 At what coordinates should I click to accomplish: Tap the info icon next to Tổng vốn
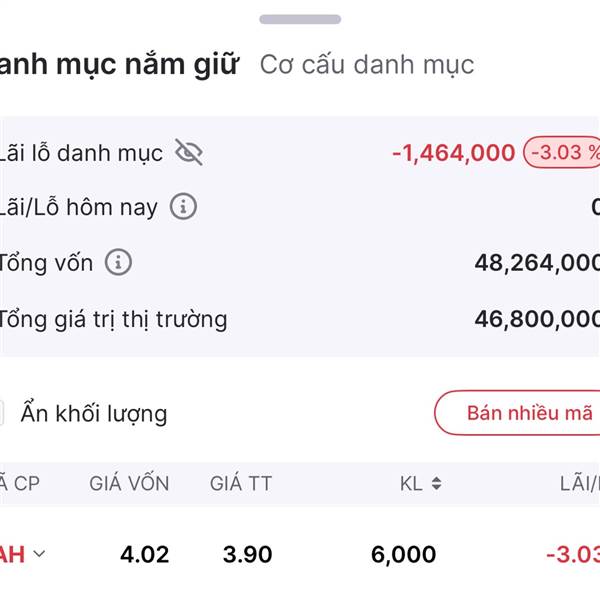(118, 263)
